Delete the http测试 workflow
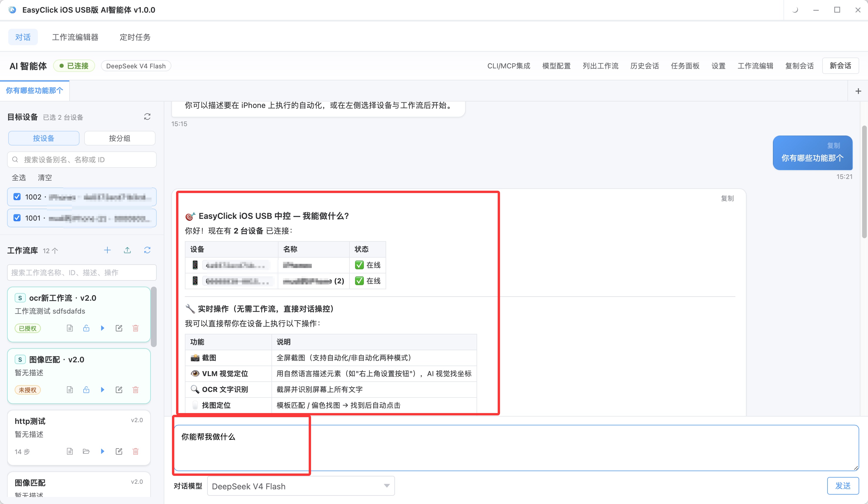Screen dimensions: 868x504 pos(135,451)
